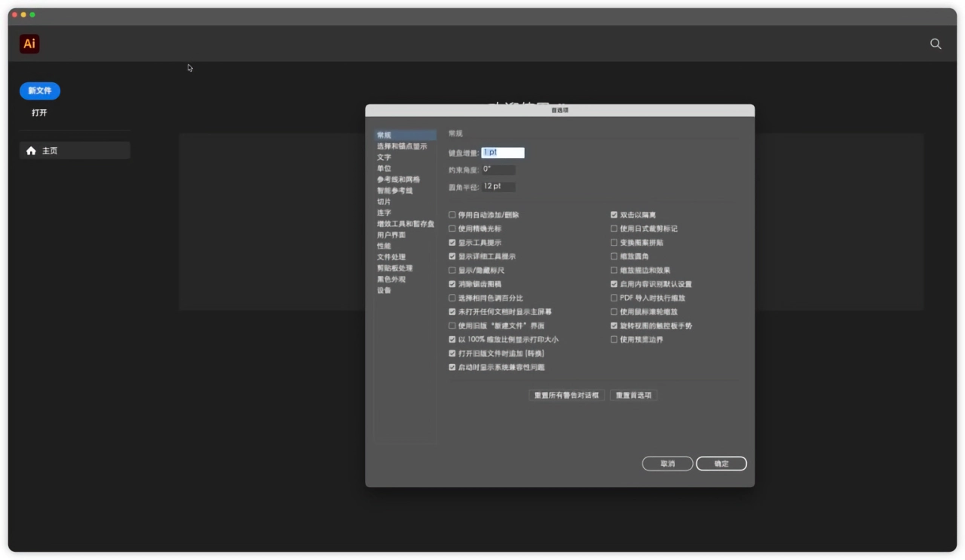Viewport: 965px width, 560px height.
Task: Click the 键盘增量 input field
Action: tap(503, 152)
